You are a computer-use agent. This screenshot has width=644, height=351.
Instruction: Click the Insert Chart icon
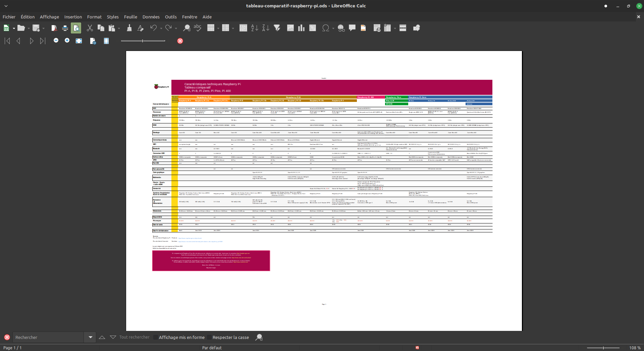[302, 28]
